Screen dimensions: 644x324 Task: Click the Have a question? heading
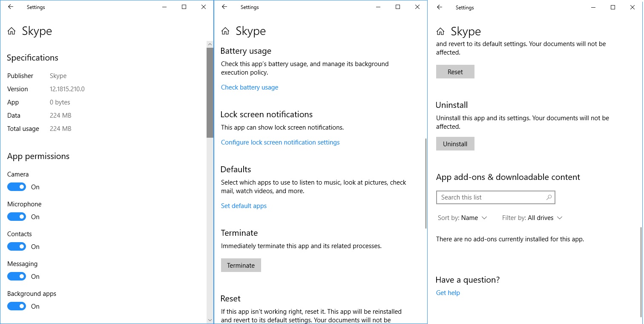coord(468,280)
